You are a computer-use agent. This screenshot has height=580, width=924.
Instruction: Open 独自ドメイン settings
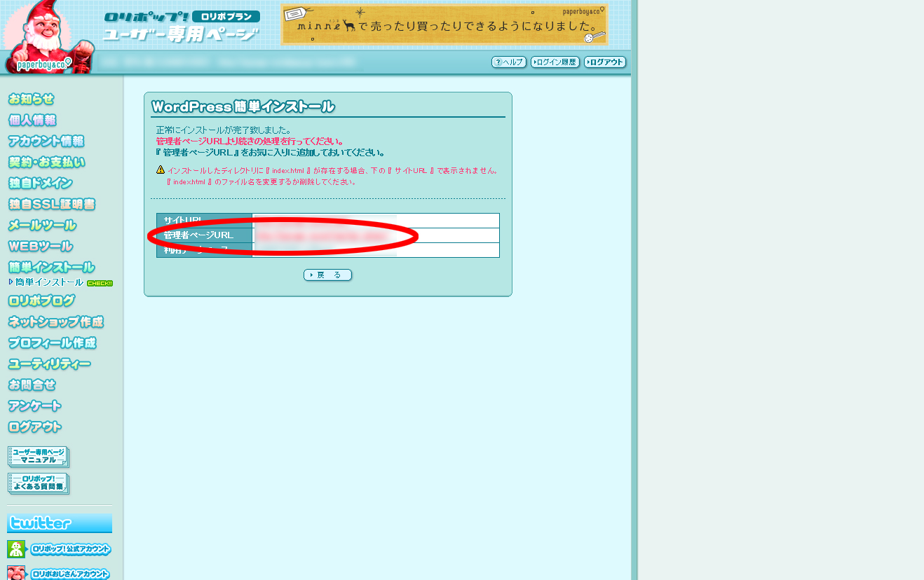(x=41, y=184)
